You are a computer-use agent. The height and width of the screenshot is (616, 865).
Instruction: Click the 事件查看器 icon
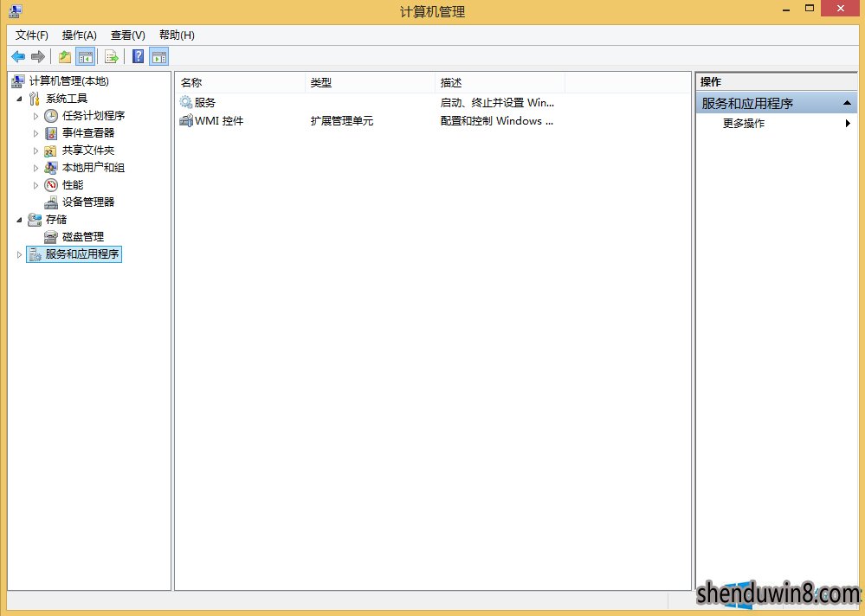tap(51, 132)
